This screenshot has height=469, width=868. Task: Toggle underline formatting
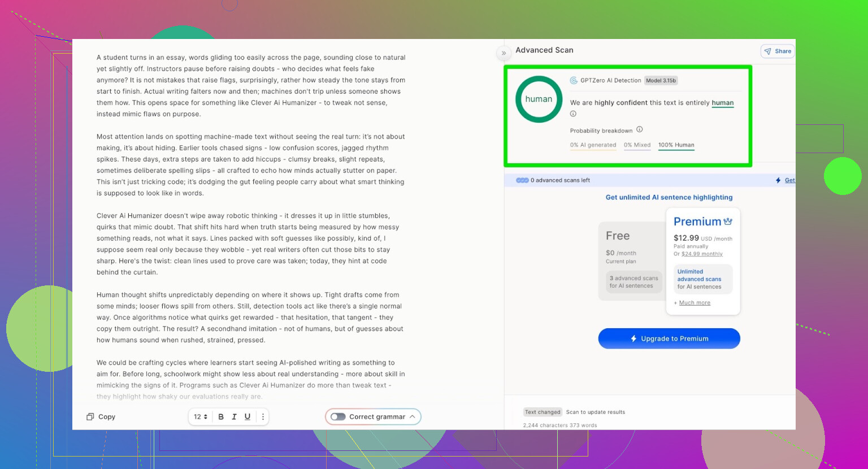tap(248, 417)
